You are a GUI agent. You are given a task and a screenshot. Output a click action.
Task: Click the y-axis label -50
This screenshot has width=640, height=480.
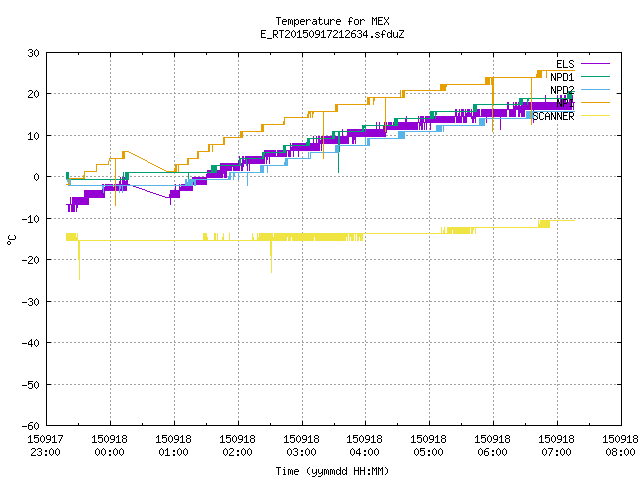coord(31,384)
